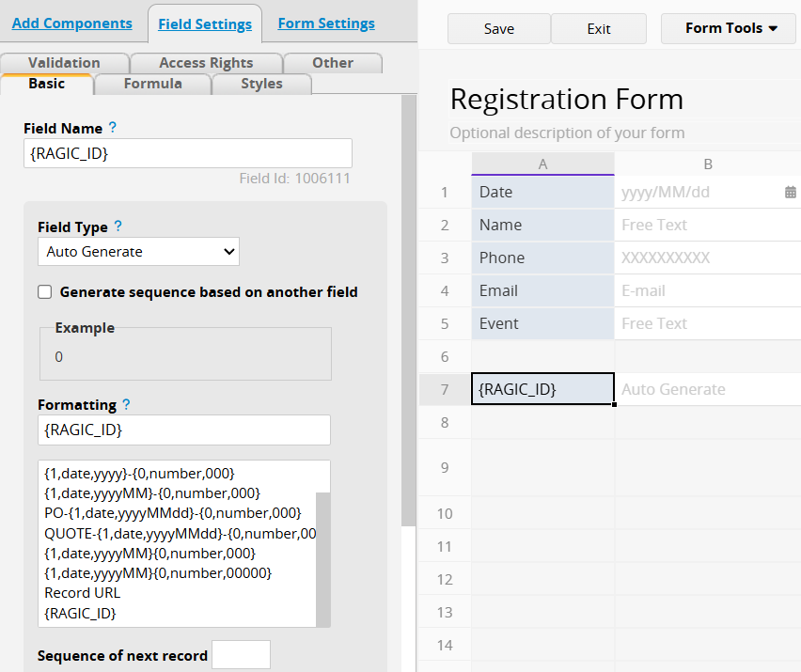Image resolution: width=801 pixels, height=672 pixels.
Task: Select column B header
Action: (708, 164)
